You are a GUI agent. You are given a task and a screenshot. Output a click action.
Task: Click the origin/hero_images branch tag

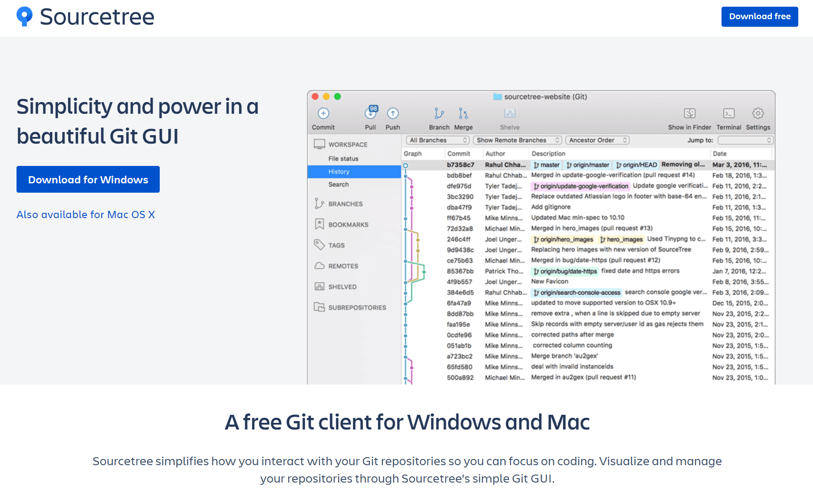(x=563, y=240)
